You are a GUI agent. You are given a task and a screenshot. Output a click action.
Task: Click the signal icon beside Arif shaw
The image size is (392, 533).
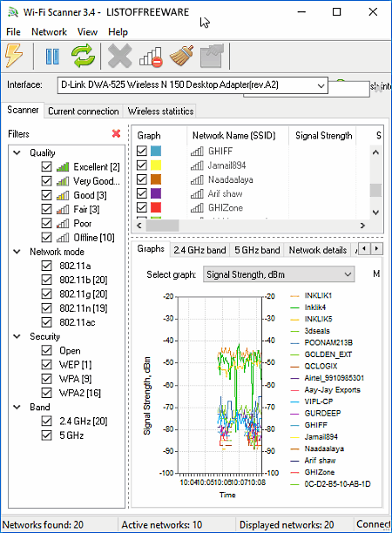click(197, 193)
